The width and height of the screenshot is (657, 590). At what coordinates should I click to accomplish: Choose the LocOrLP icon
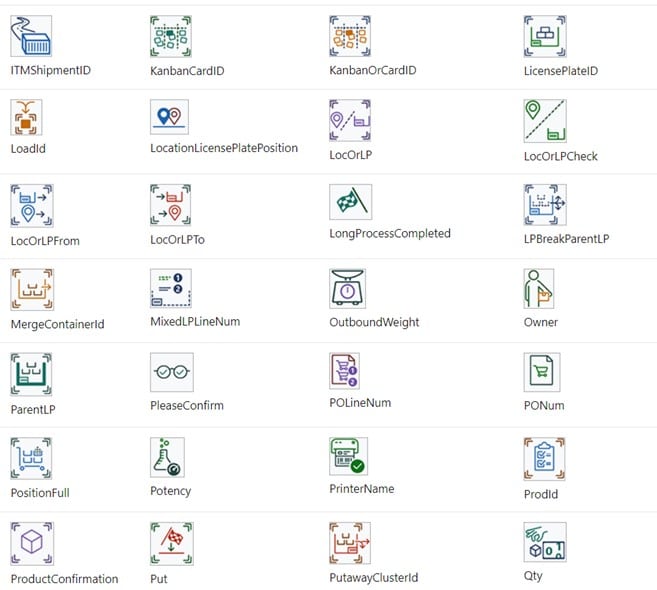[x=350, y=120]
